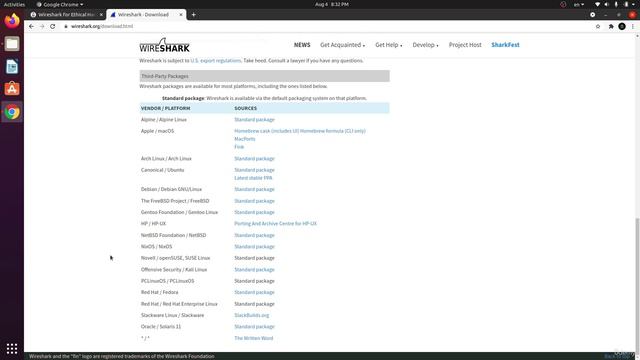The image size is (640, 360).
Task: Open the Google Chrome app menu
Action: [60, 4]
